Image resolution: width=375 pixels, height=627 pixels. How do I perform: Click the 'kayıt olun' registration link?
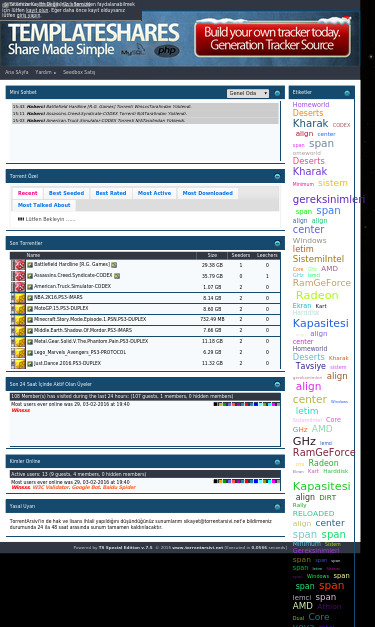point(37,10)
